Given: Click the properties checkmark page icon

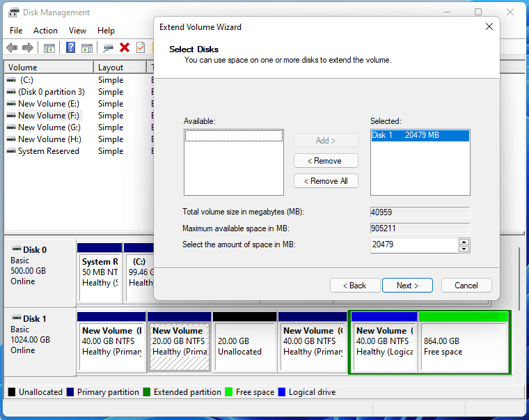Looking at the screenshot, I should click(x=141, y=47).
